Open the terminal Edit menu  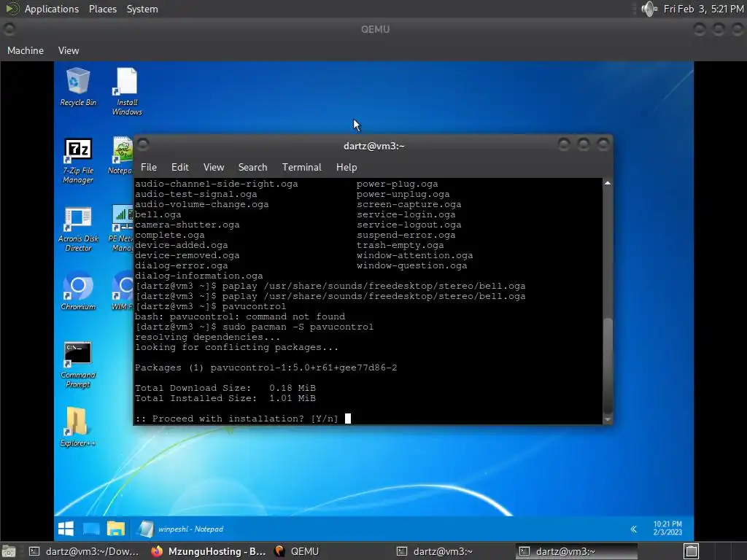pos(180,167)
